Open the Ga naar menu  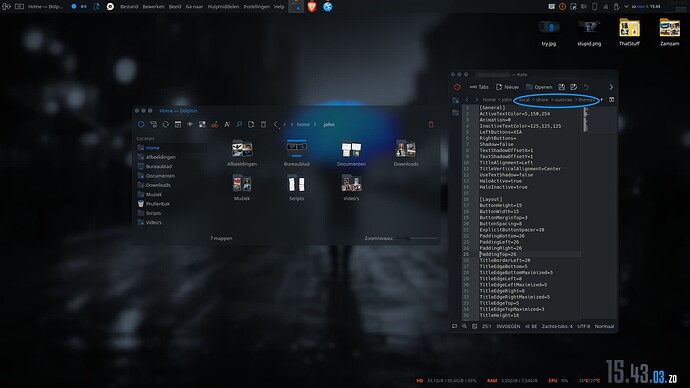(194, 7)
